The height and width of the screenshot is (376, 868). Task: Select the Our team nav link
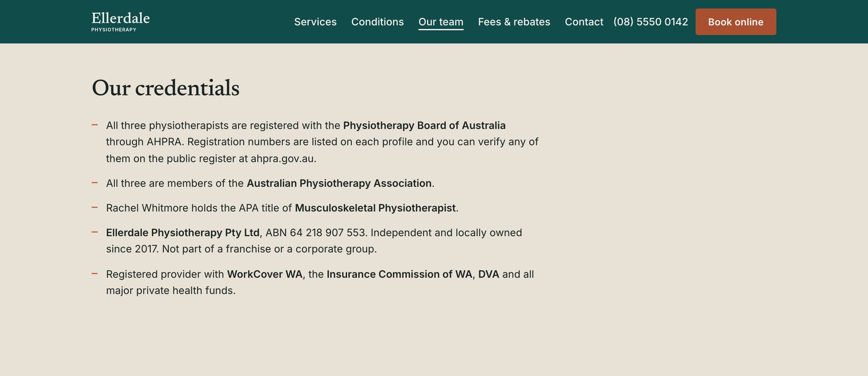click(441, 22)
